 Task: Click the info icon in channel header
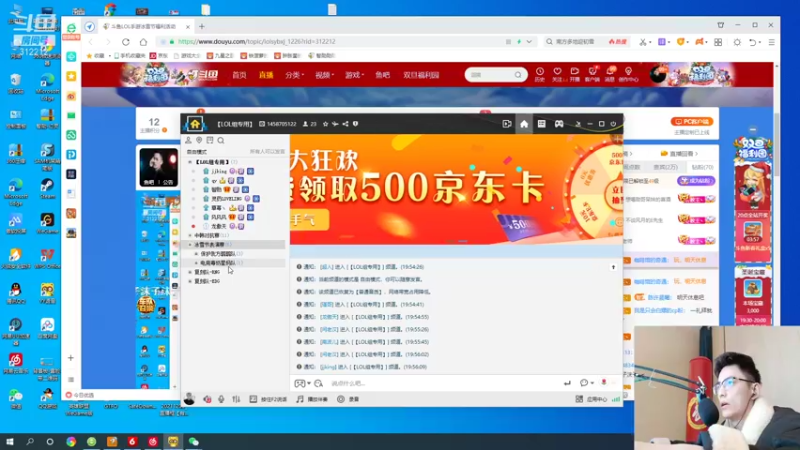click(x=356, y=124)
